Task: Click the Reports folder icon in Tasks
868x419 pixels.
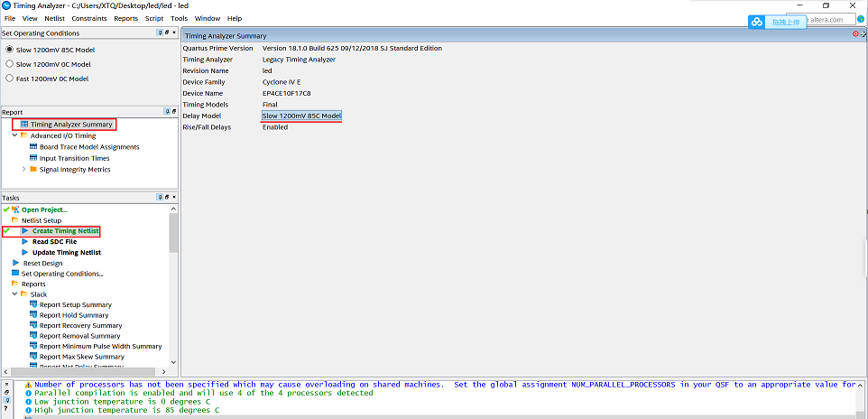Action: [15, 284]
